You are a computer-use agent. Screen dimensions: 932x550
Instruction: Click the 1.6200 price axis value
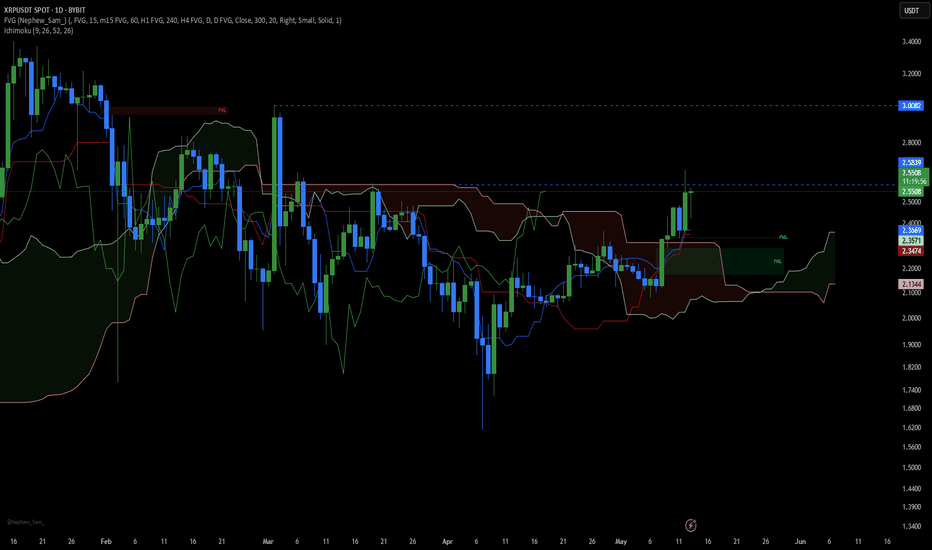(911, 428)
